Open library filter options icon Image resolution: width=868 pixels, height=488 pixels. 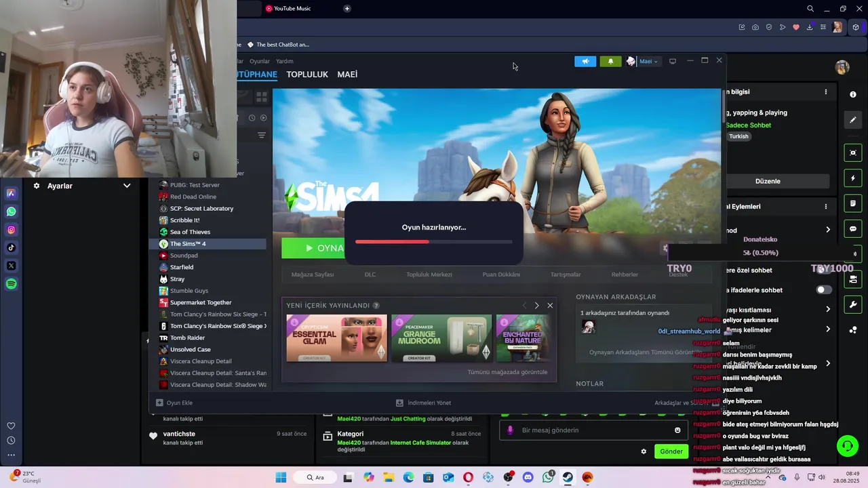pyautogui.click(x=262, y=136)
